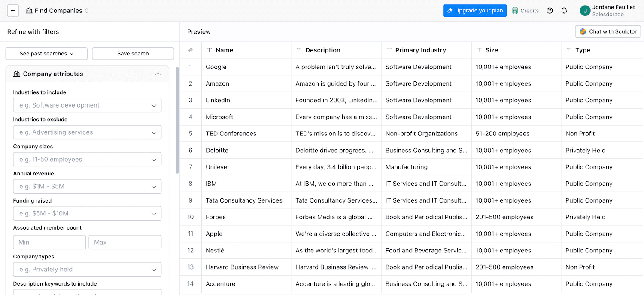644x295 pixels.
Task: Click the Jordane Feuillet profile avatar
Action: (585, 11)
